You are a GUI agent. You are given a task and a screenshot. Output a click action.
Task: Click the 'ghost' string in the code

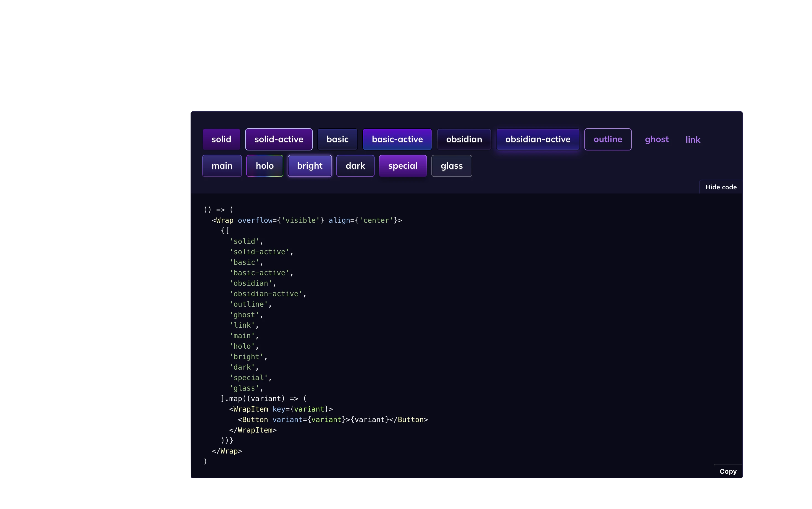[x=244, y=315]
